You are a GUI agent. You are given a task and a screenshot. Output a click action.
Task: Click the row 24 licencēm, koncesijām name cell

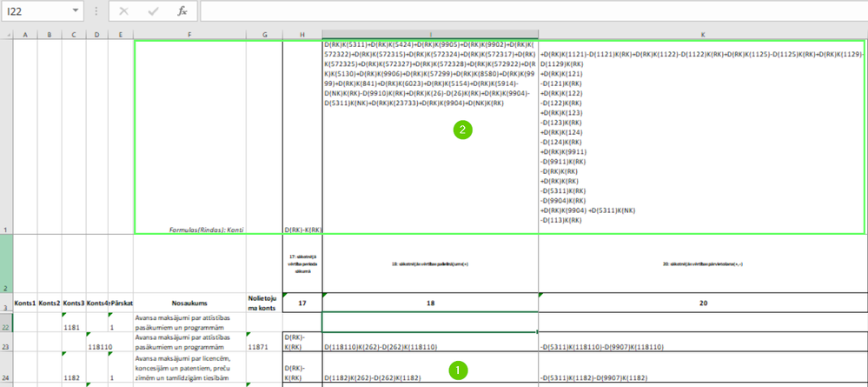(190, 367)
